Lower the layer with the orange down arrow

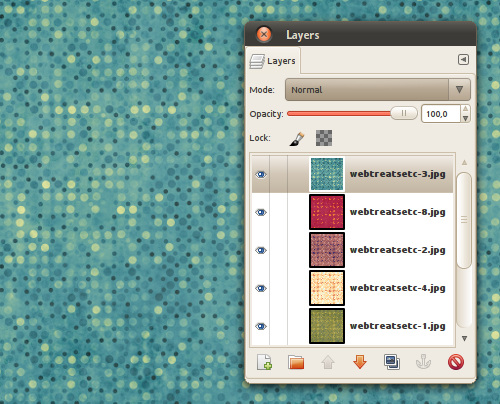[360, 362]
